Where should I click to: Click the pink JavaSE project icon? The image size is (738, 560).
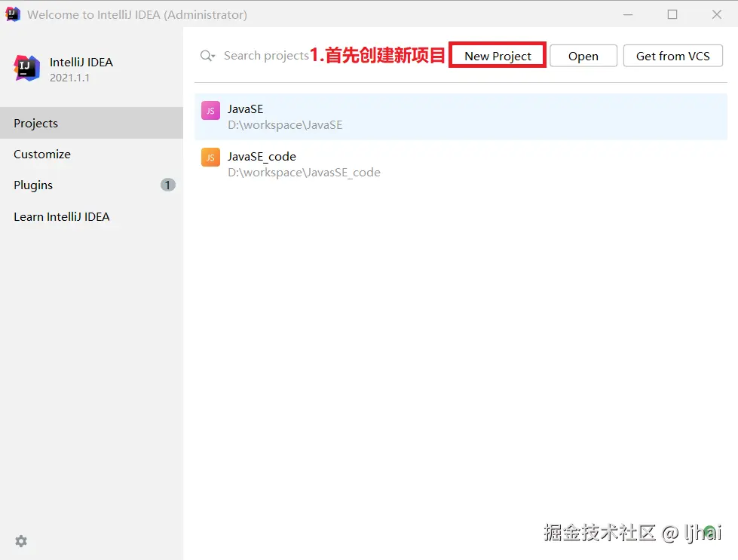tap(210, 111)
